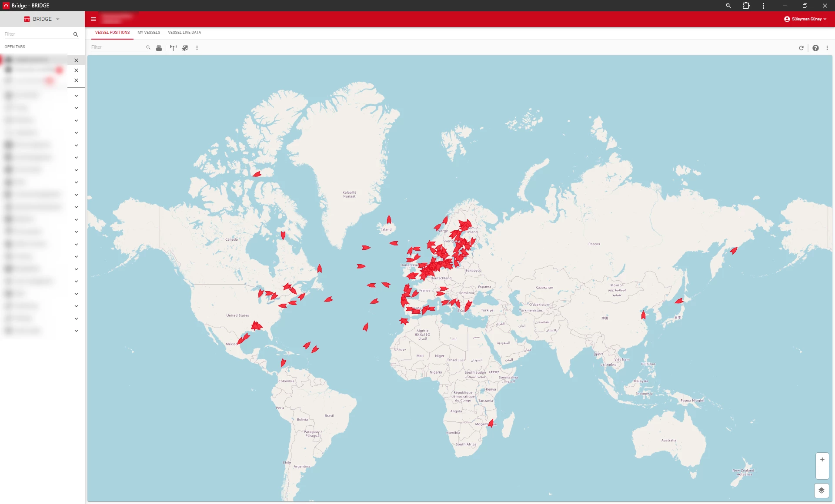Zoom in the map with plus button
Image resolution: width=835 pixels, height=504 pixels.
(822, 459)
